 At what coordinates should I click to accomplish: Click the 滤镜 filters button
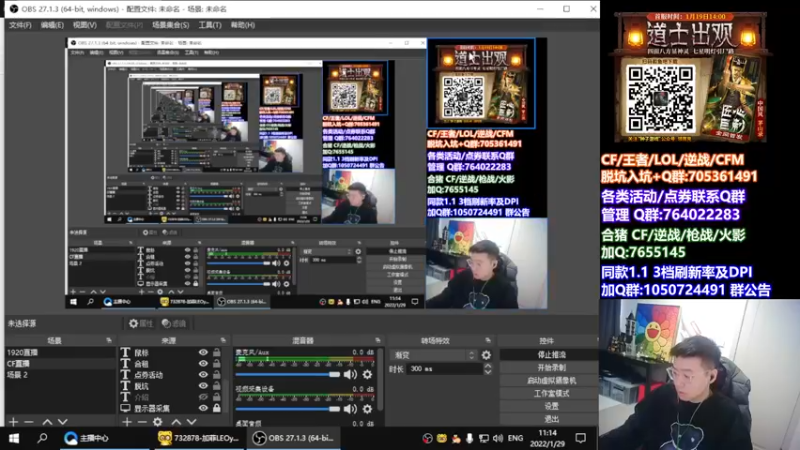click(x=173, y=323)
